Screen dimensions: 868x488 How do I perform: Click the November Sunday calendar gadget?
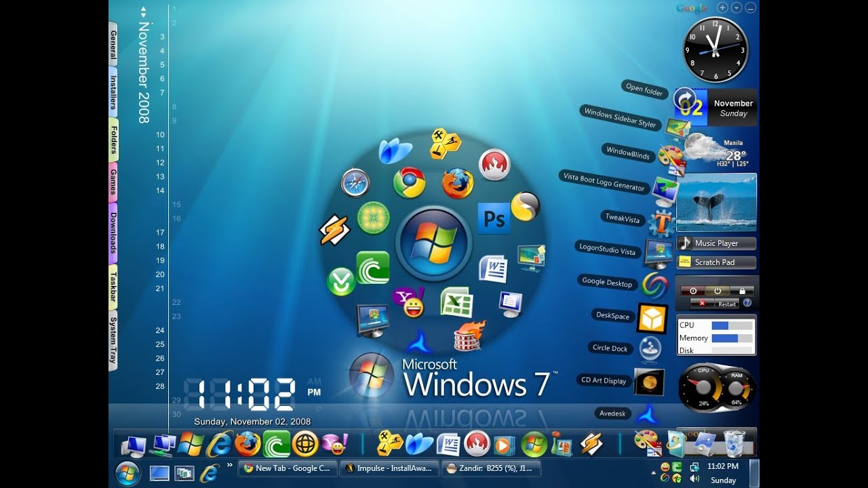[x=716, y=107]
